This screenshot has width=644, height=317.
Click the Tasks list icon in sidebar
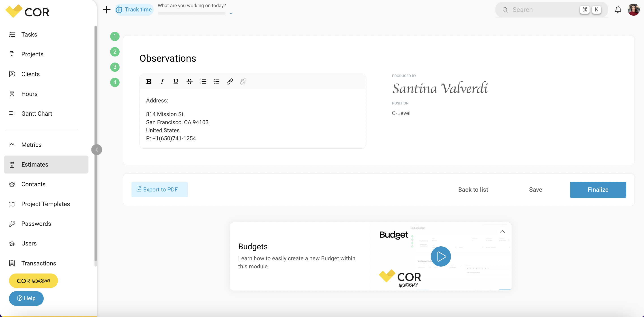click(12, 34)
